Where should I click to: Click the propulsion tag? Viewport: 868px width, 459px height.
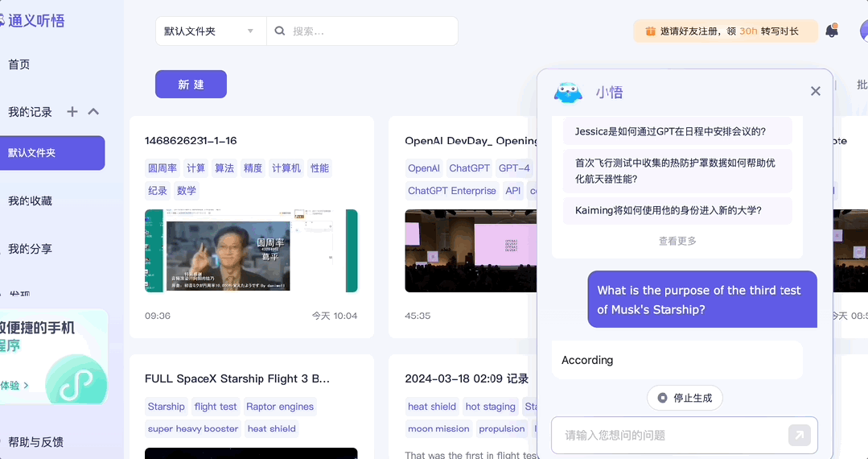501,428
